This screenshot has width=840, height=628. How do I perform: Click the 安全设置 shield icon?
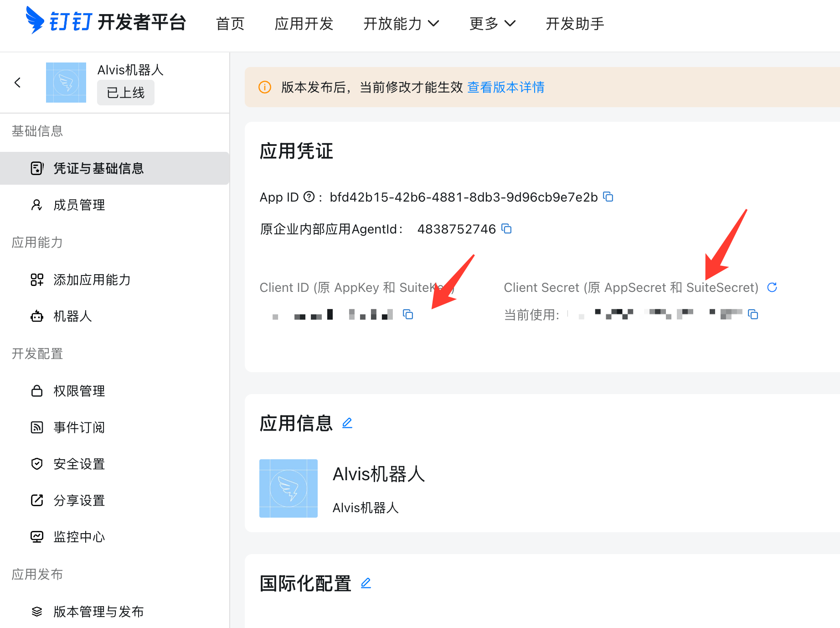37,464
